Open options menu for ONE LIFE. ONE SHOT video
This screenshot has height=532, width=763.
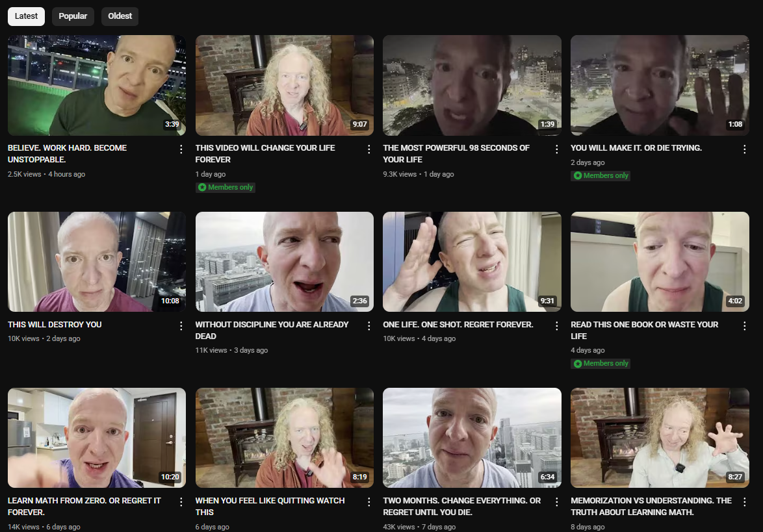coord(557,326)
